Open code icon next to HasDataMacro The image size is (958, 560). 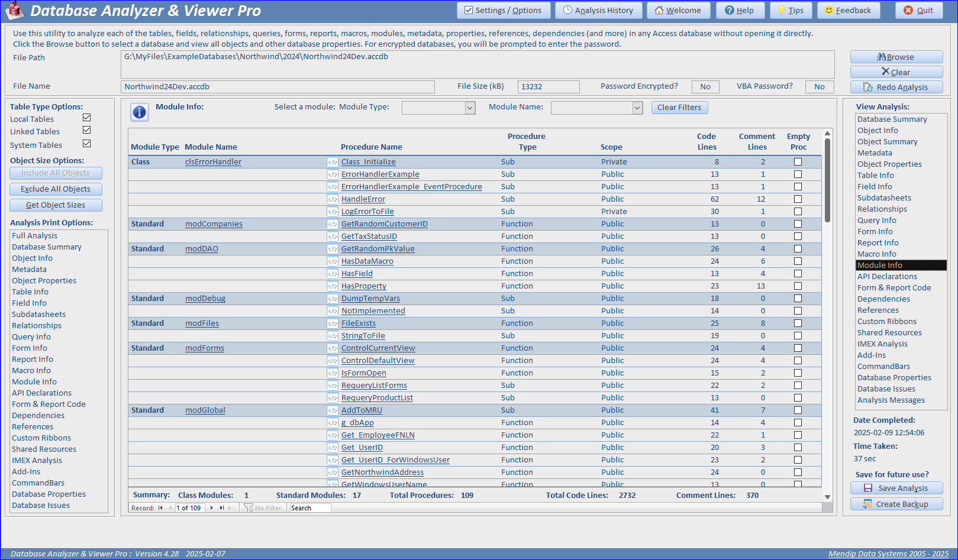click(333, 261)
